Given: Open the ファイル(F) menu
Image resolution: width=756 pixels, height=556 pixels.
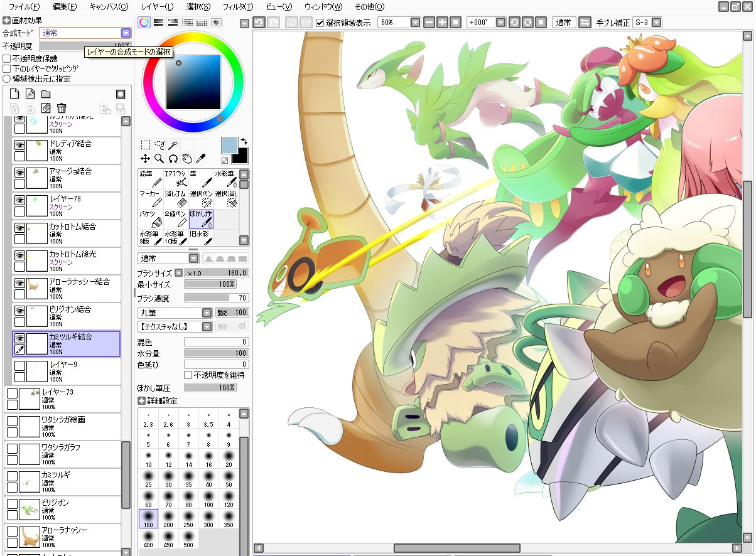Looking at the screenshot, I should [x=24, y=7].
